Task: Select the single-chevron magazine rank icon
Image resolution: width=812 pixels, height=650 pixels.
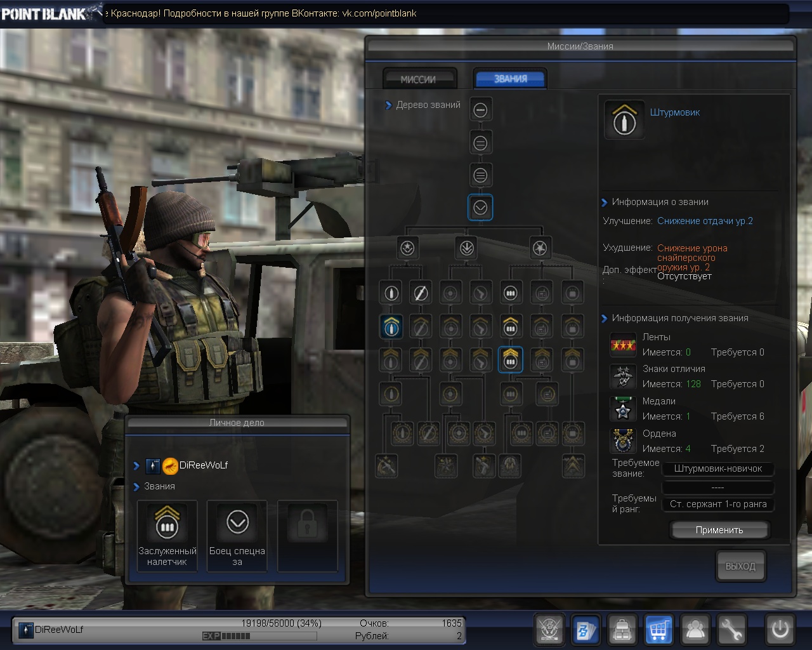Action: (511, 326)
